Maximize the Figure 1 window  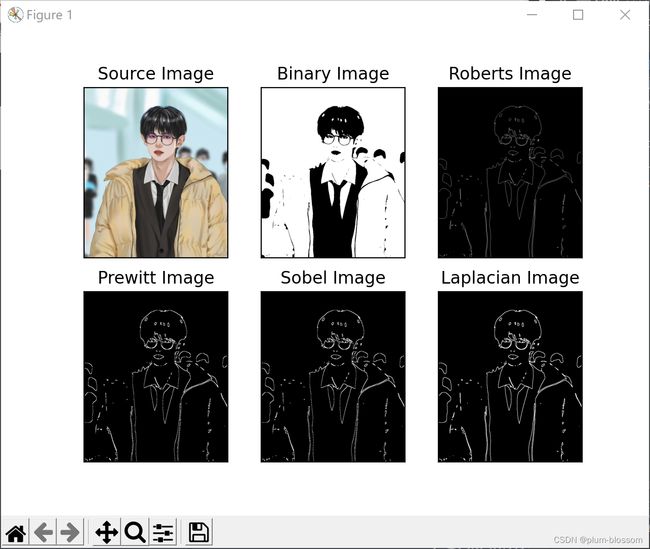tap(578, 15)
